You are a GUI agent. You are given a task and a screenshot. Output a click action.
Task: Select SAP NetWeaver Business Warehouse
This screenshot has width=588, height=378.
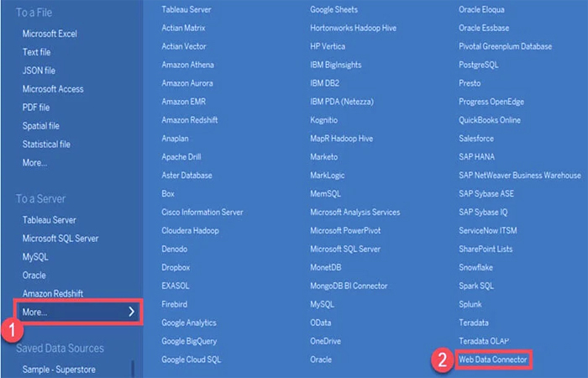pyautogui.click(x=520, y=175)
